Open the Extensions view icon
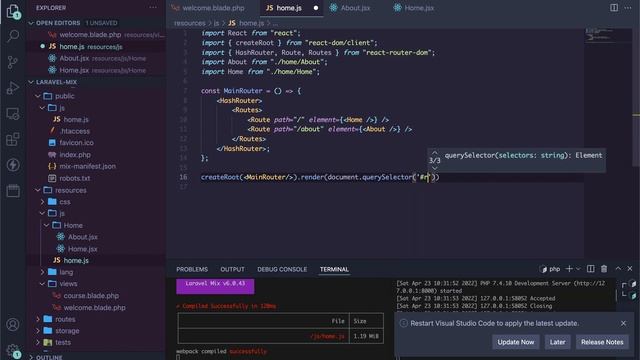This screenshot has width=640, height=360. 13,140
